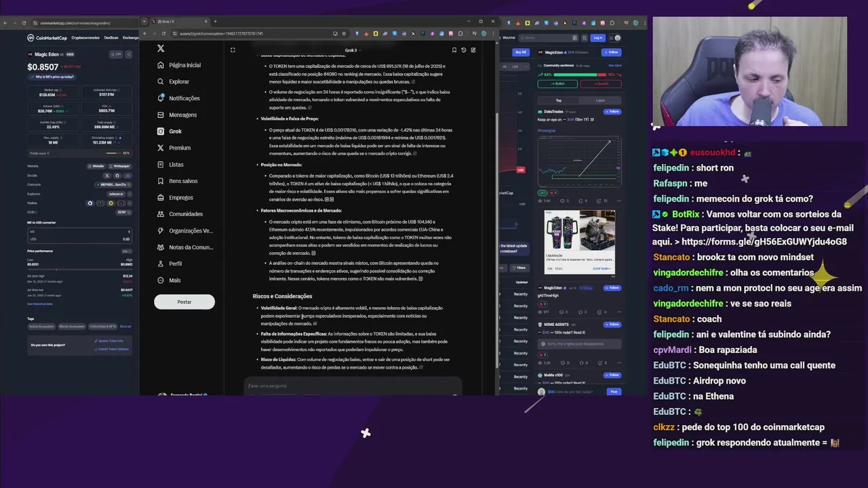Follow MEME AGENTS
868x488 pixels.
(612, 324)
